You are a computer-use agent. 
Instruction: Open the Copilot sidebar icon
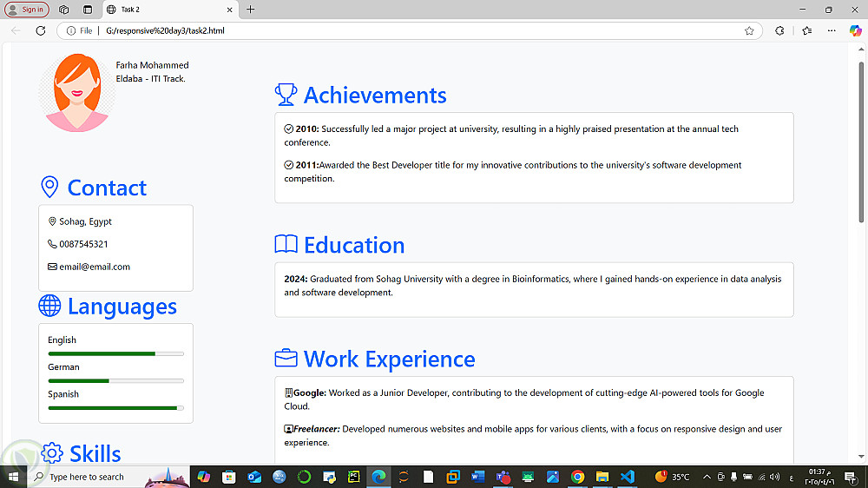[x=855, y=30]
